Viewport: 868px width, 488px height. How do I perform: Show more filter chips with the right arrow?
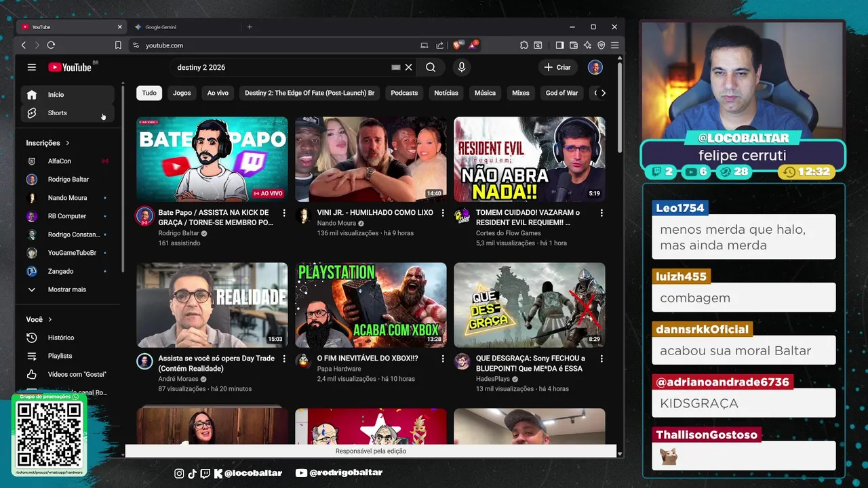[603, 93]
